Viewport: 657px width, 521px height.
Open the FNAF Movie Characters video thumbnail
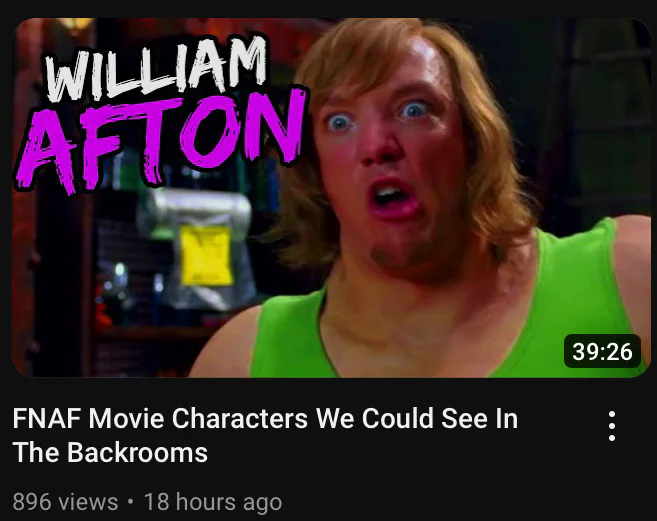click(x=331, y=197)
